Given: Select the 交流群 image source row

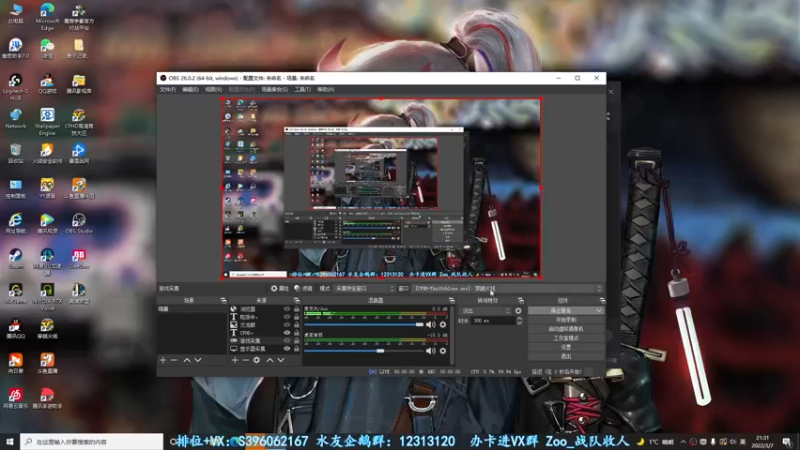Looking at the screenshot, I should click(264, 325).
